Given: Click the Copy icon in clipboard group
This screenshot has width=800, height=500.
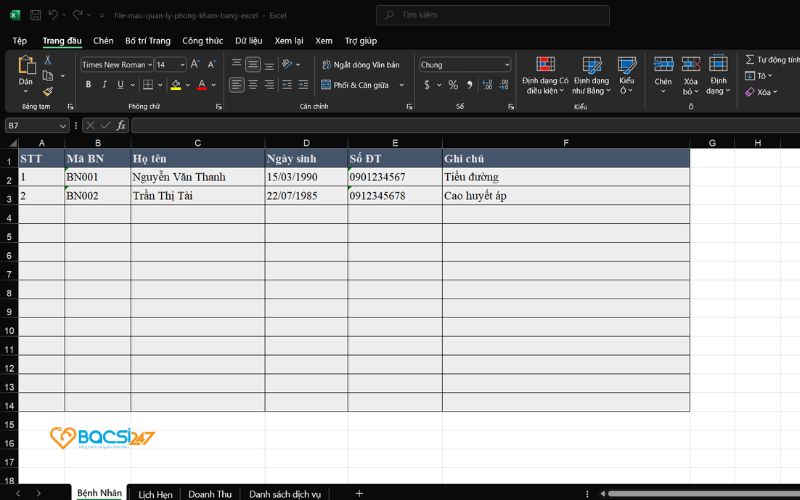Looking at the screenshot, I should pos(48,76).
